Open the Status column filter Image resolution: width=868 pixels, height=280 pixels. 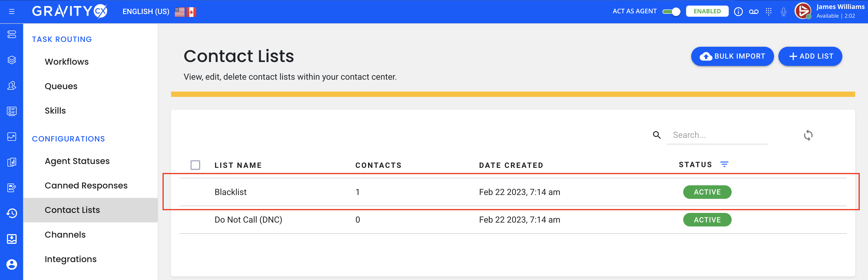pos(724,164)
